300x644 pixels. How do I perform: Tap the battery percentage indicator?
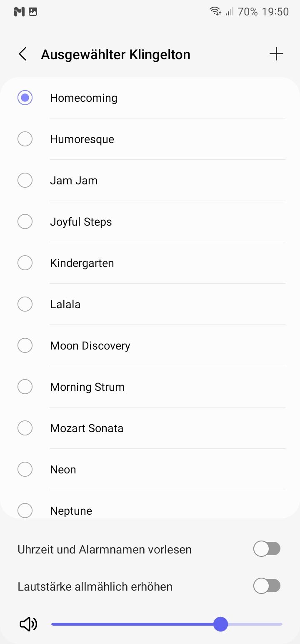tap(247, 12)
